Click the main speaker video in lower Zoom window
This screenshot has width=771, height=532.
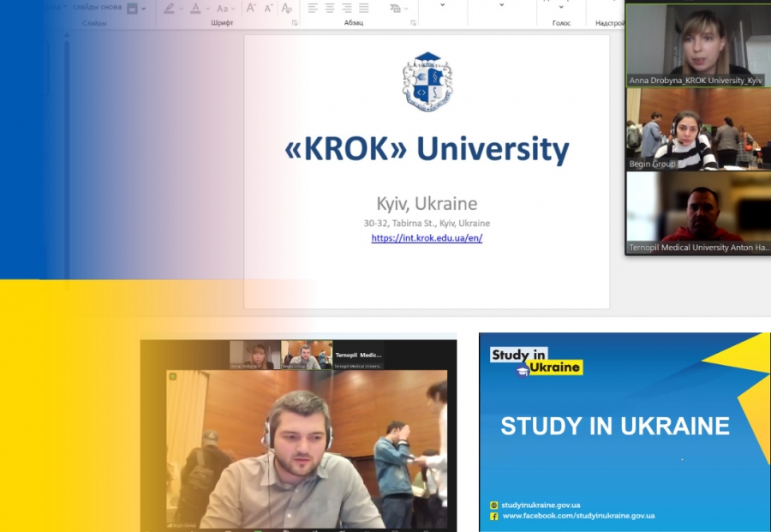(x=307, y=450)
